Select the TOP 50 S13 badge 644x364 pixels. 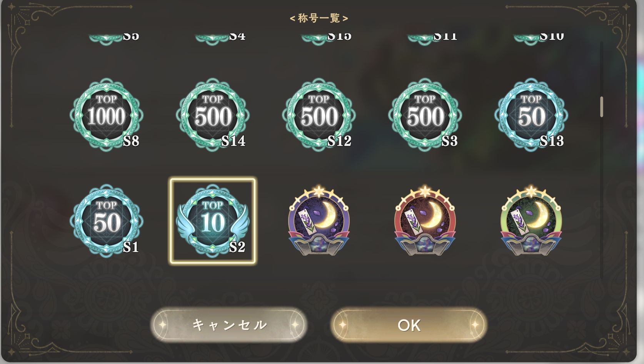tap(531, 115)
